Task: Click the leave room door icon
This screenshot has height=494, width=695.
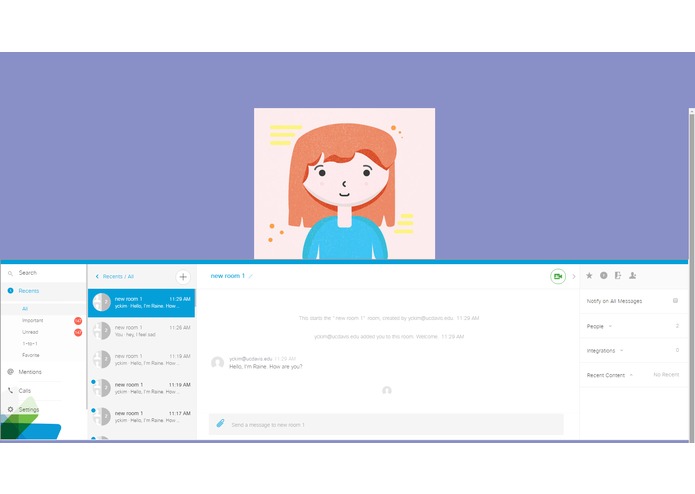Action: 618,276
